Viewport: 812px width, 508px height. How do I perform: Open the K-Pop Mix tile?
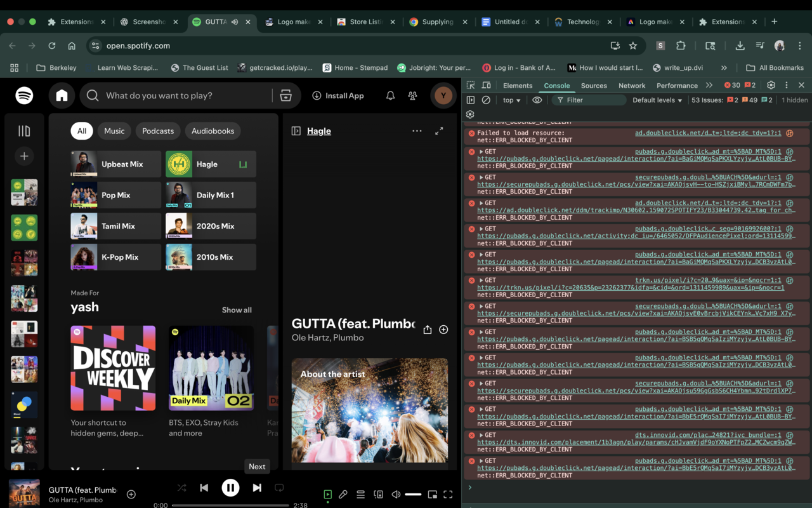click(x=116, y=257)
